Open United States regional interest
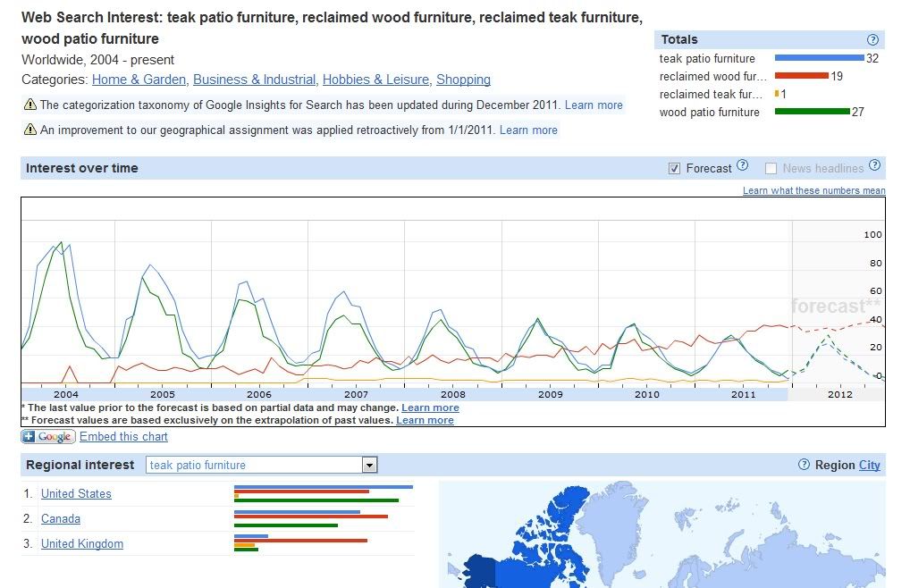This screenshot has width=910, height=588. click(x=76, y=493)
